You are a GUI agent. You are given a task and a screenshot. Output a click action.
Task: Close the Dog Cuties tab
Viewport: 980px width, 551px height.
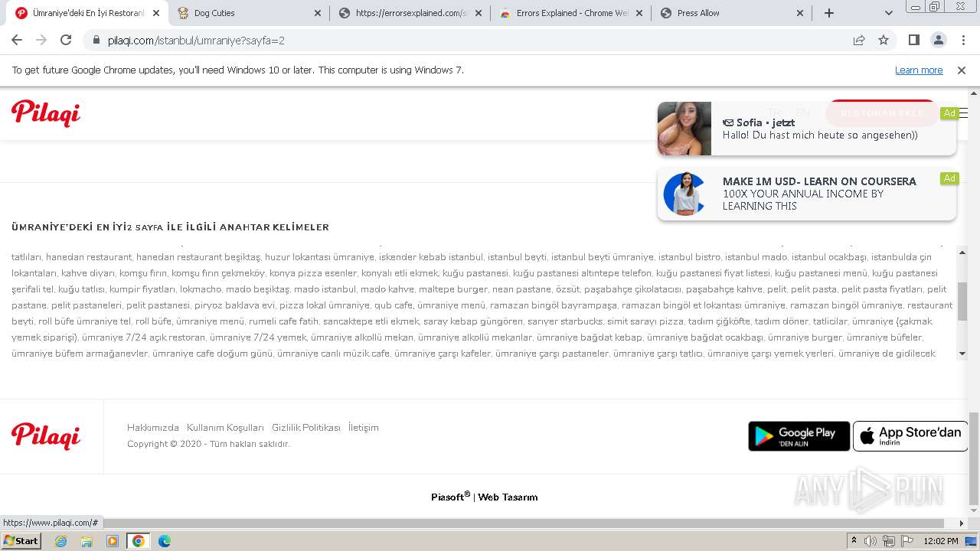(x=318, y=13)
